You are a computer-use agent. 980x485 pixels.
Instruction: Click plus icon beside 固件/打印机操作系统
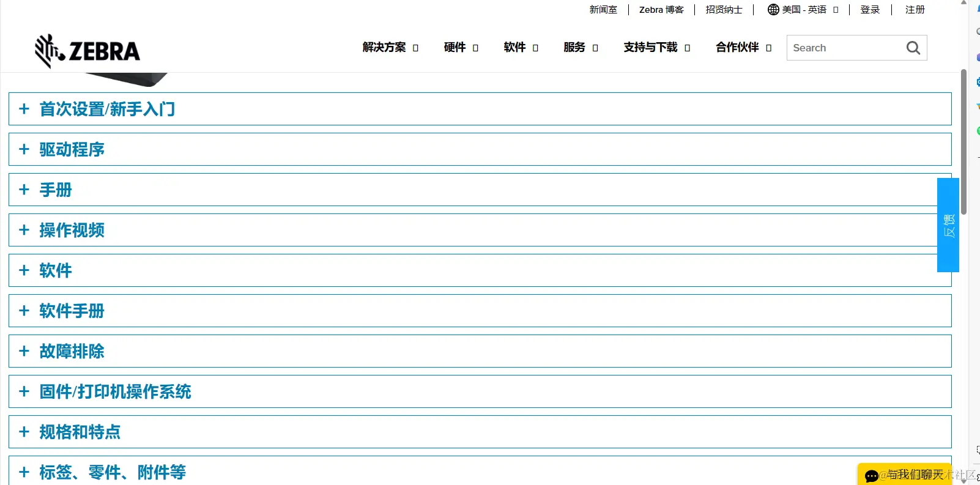[24, 391]
